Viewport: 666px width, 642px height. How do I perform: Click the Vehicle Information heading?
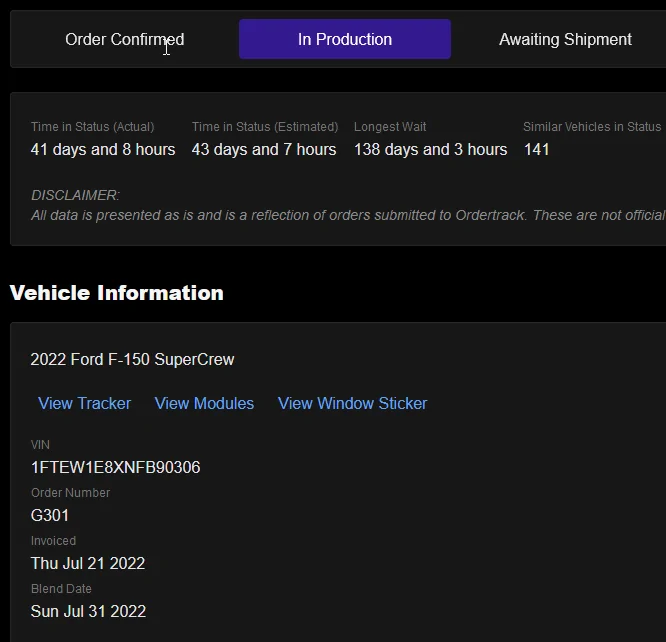pyautogui.click(x=117, y=293)
